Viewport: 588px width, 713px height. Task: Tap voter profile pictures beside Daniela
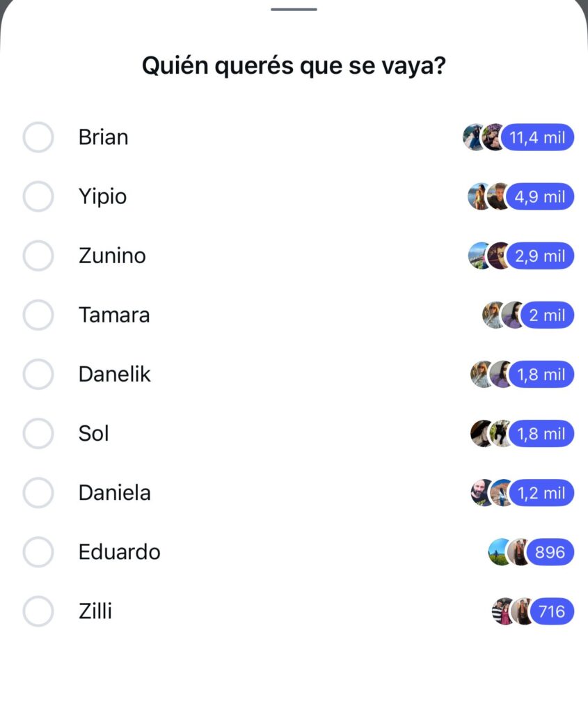click(491, 493)
